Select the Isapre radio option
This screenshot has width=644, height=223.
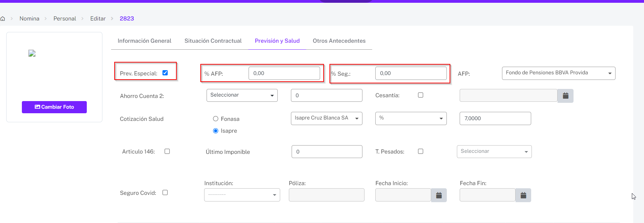click(x=216, y=131)
